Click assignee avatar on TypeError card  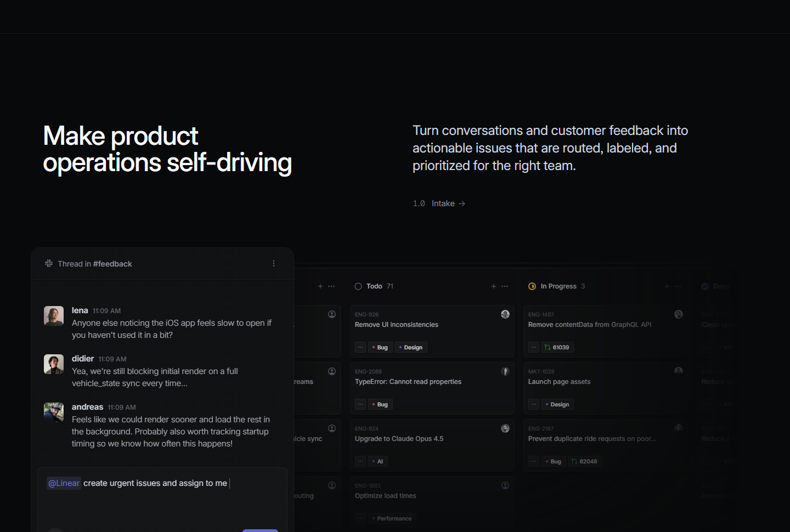[x=505, y=371]
